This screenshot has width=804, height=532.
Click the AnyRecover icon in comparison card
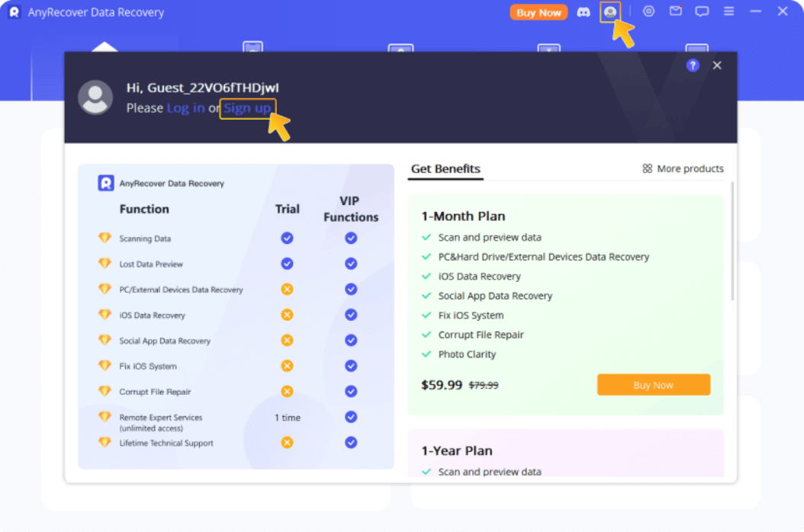click(105, 183)
